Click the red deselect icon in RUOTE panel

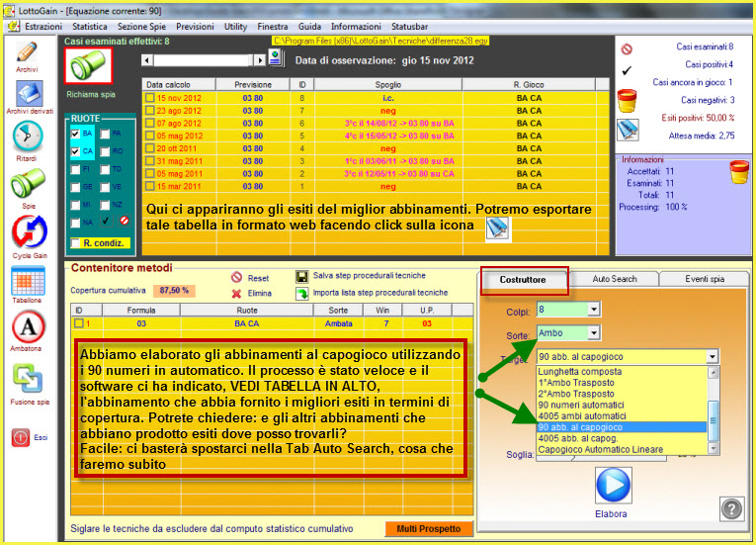point(124,221)
